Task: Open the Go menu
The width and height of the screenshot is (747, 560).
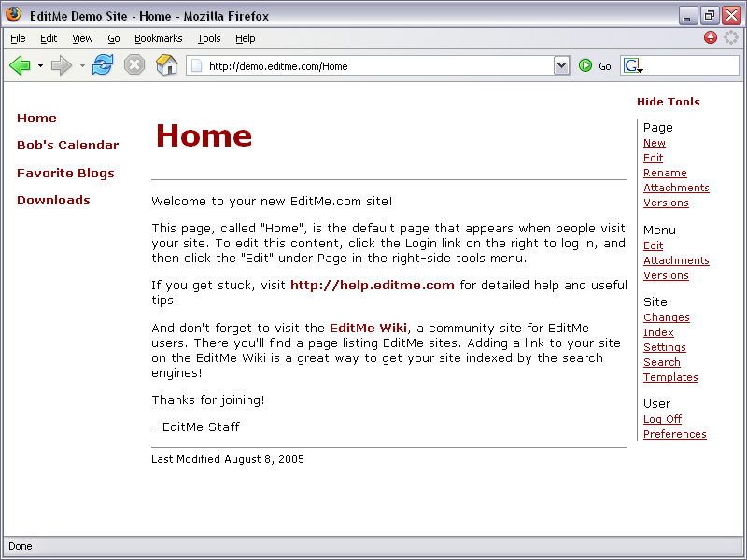Action: click(113, 38)
